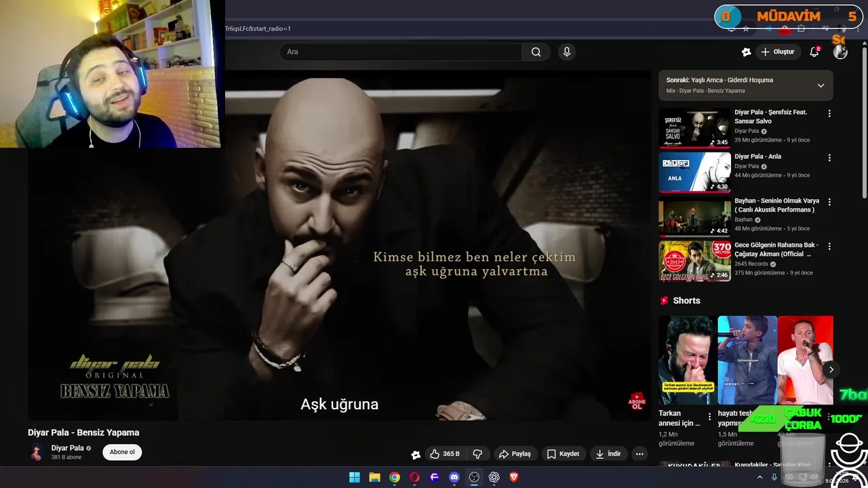The height and width of the screenshot is (488, 868).
Task: Click the browser address bar URL
Action: pyautogui.click(x=258, y=28)
